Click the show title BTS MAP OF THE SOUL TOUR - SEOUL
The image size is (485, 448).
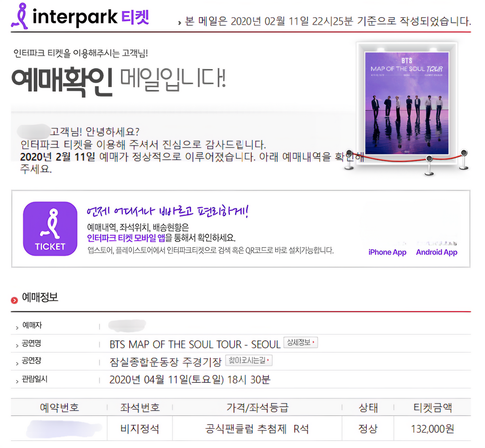(x=195, y=345)
